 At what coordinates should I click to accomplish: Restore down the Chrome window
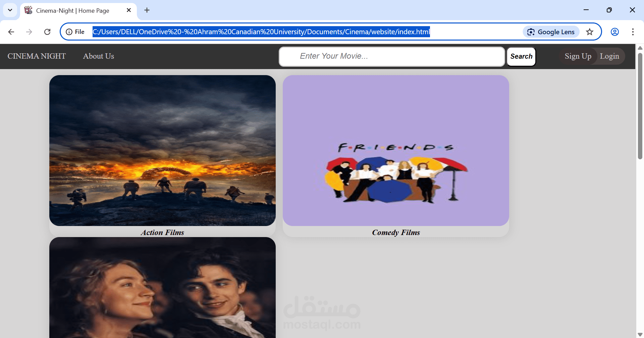(609, 10)
